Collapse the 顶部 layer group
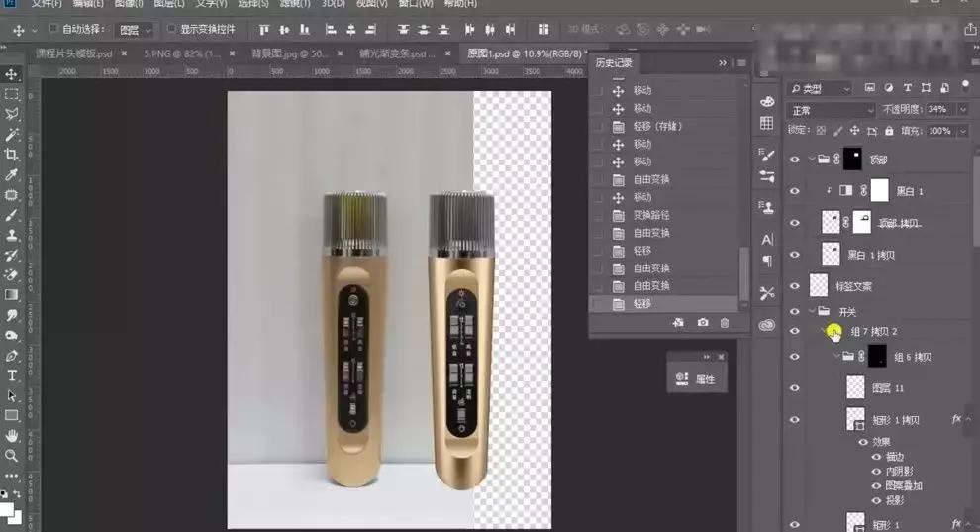 click(812, 160)
